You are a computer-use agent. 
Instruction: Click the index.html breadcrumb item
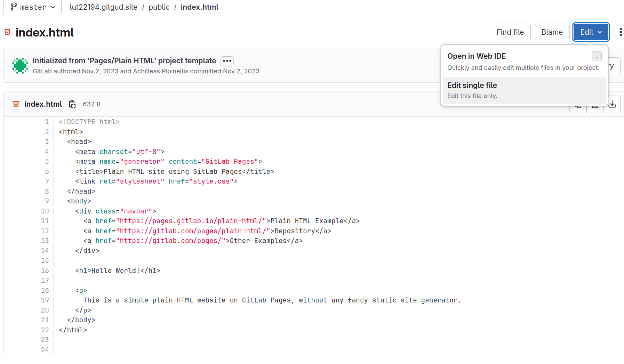point(199,7)
